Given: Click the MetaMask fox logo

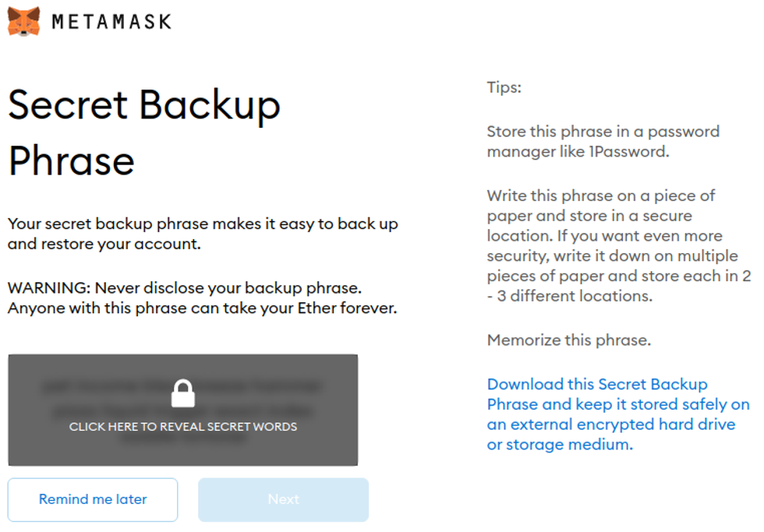Looking at the screenshot, I should [24, 21].
